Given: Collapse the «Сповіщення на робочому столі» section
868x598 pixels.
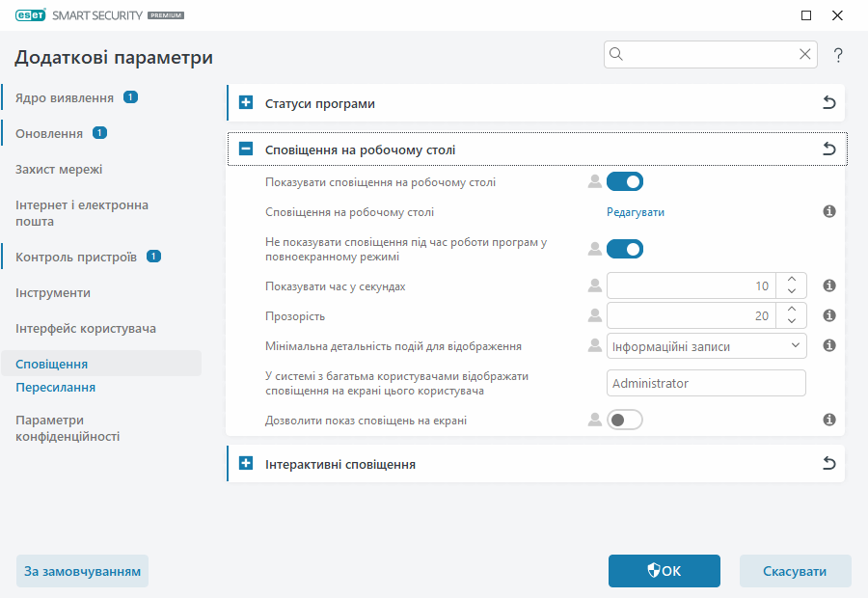Looking at the screenshot, I should [244, 149].
